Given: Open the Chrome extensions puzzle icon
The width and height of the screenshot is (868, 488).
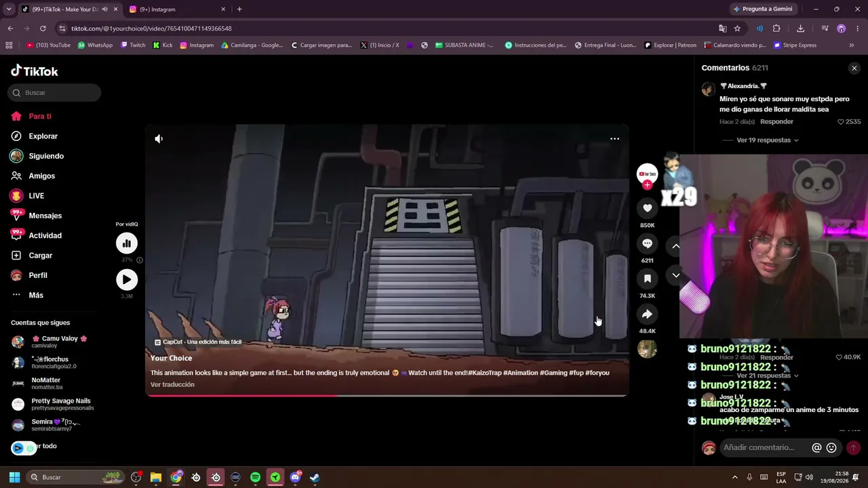Looking at the screenshot, I should tap(776, 28).
